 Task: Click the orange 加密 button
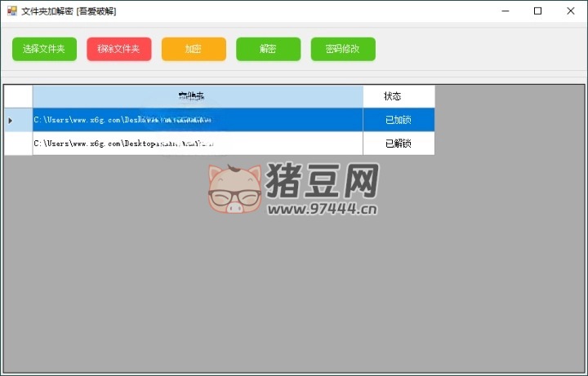[x=194, y=49]
